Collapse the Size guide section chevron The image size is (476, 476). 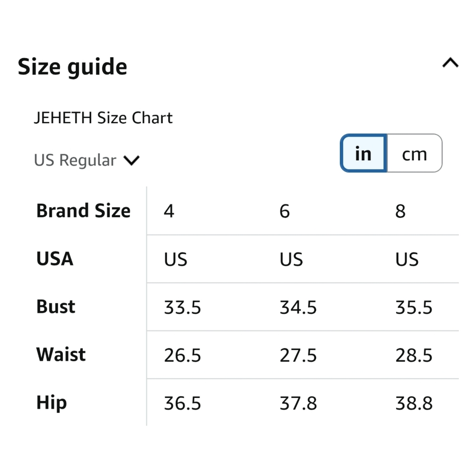pos(450,63)
